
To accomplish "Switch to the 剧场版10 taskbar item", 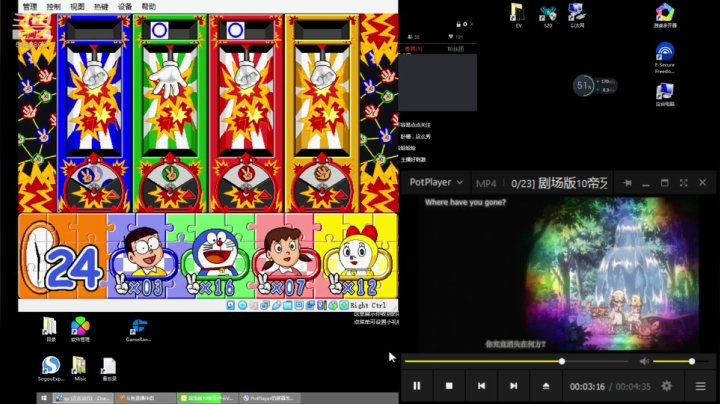I will 208,398.
